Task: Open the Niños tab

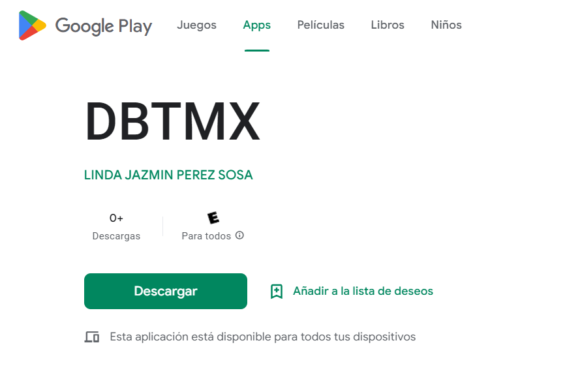Action: coord(446,25)
